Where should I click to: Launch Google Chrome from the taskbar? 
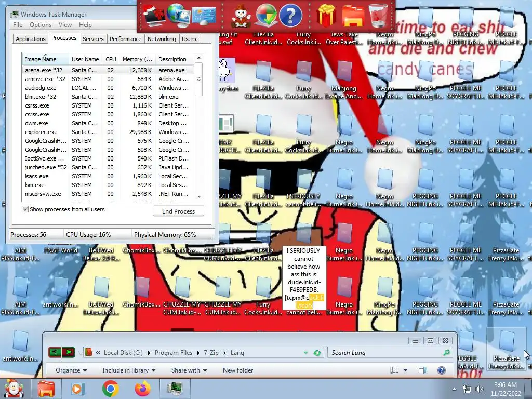point(110,389)
